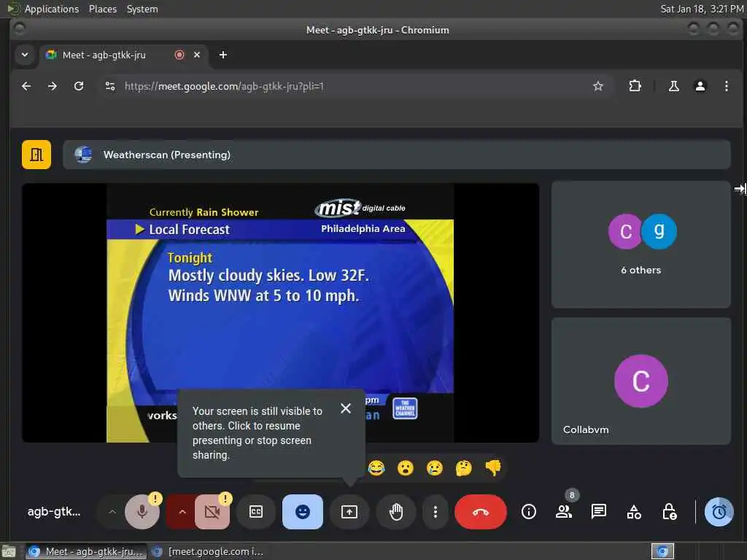The width and height of the screenshot is (747, 560).
Task: Expand audio settings chevron beside microphone
Action: (112, 512)
